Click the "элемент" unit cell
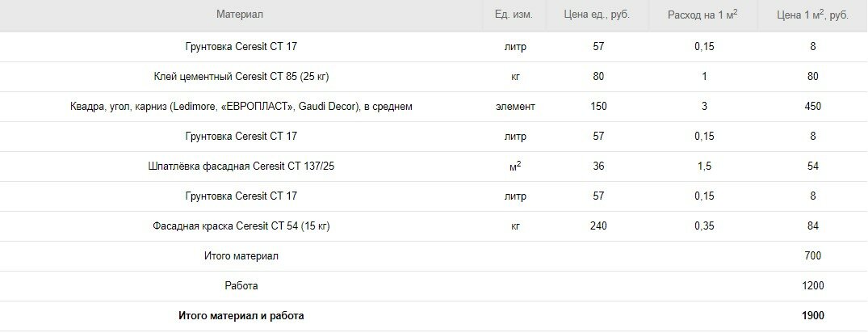868x333 pixels. click(x=514, y=107)
